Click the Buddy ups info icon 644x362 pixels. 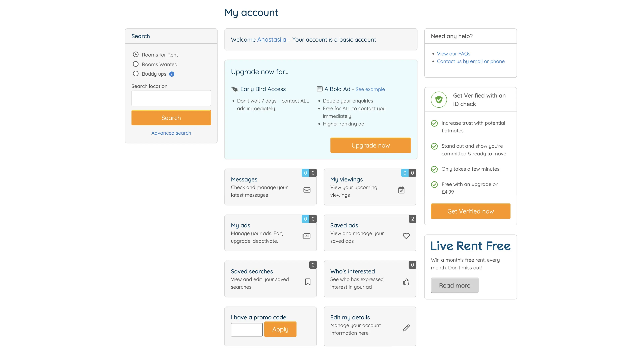click(172, 74)
